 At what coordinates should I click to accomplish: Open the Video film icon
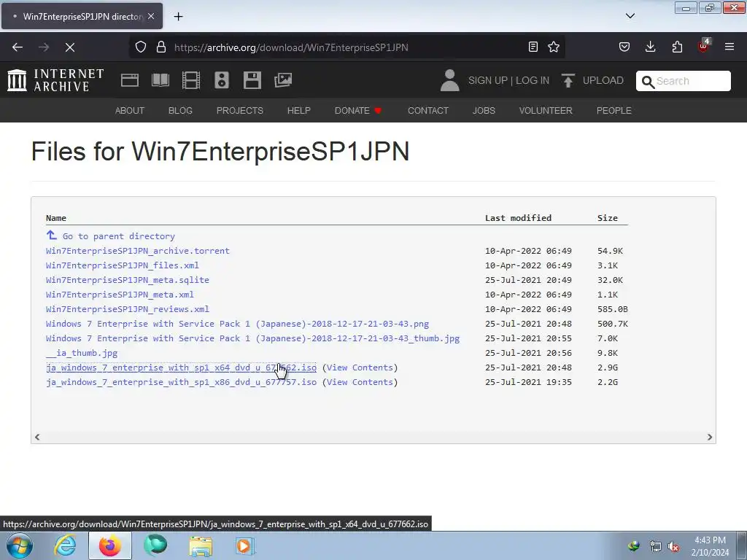click(x=191, y=80)
